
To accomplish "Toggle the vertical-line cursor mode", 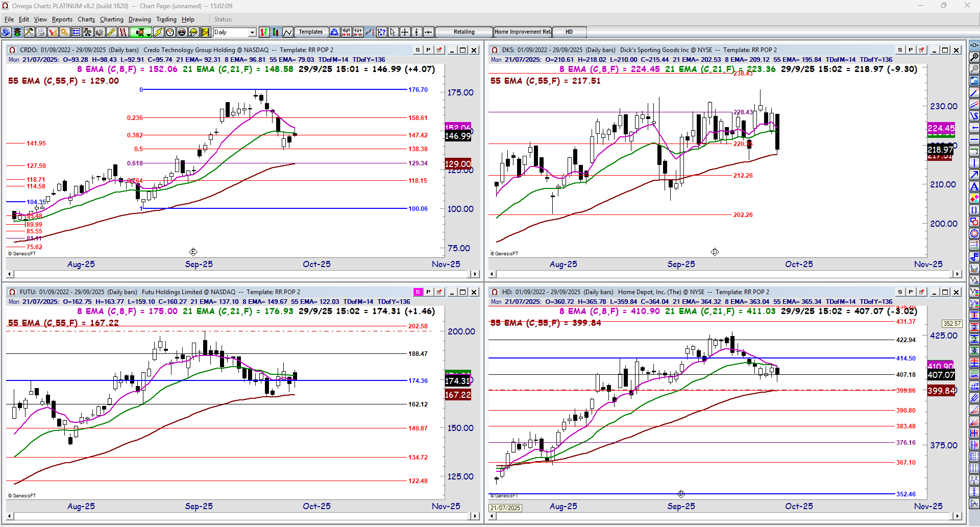I will tap(416, 32).
